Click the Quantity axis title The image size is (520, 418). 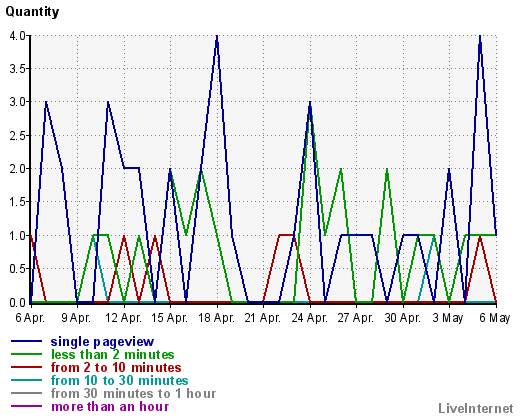[x=32, y=12]
